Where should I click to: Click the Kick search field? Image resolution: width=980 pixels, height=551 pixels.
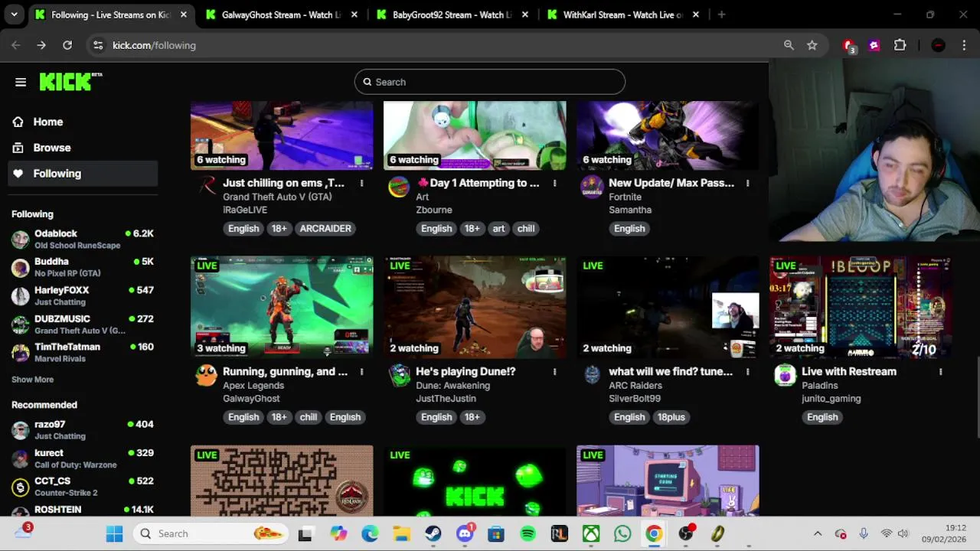[x=490, y=82]
